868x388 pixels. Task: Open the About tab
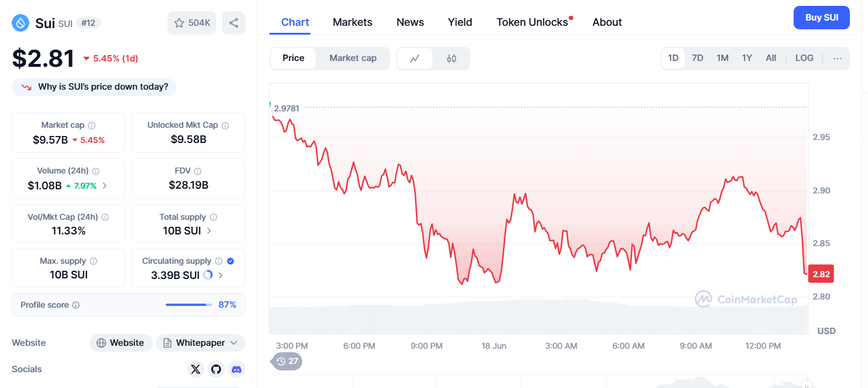607,22
